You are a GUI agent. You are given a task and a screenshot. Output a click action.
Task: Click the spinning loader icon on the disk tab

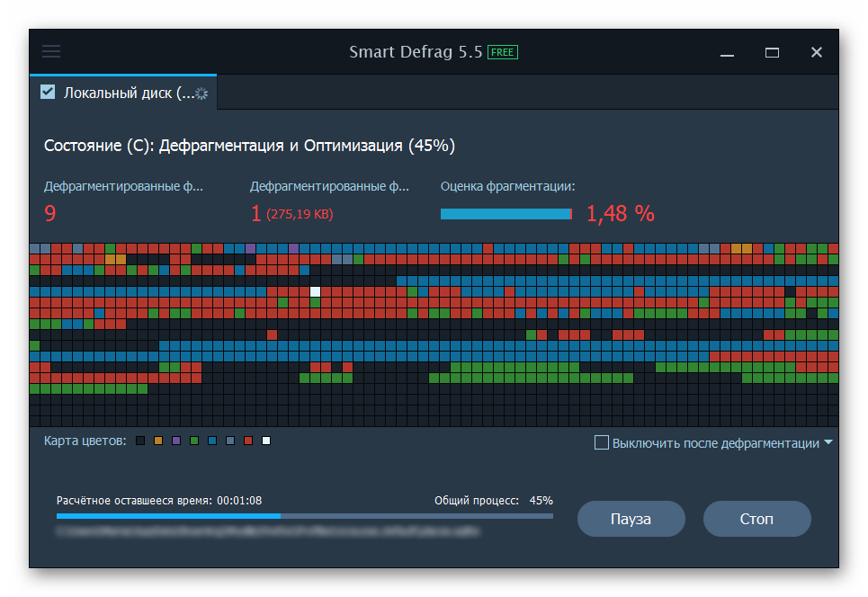[x=202, y=94]
